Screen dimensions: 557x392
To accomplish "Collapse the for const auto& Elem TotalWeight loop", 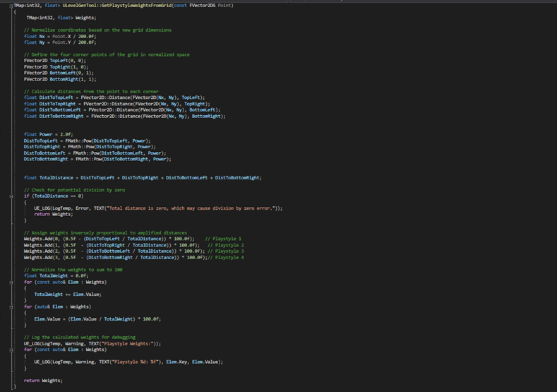I will coord(11,282).
